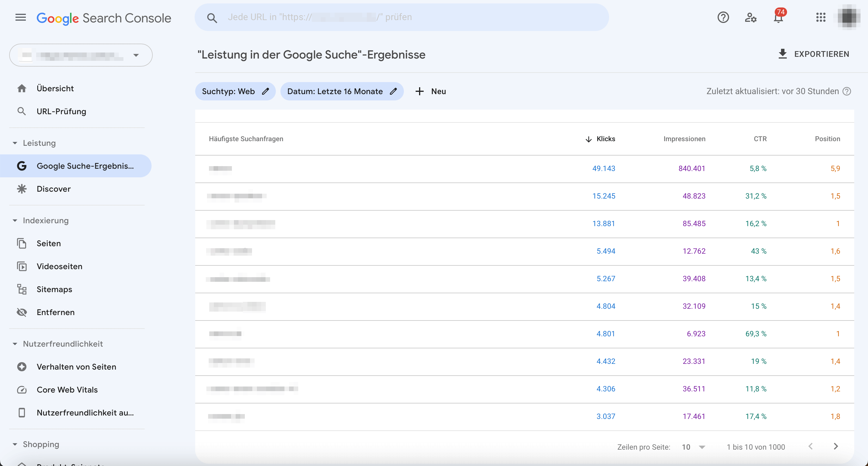Open the mobile usability phone icon

[x=22, y=412]
